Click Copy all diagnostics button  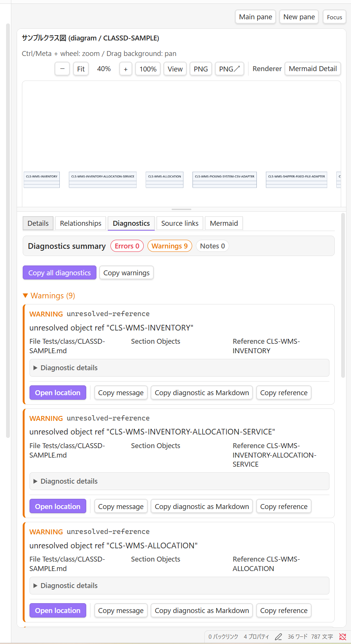coord(59,273)
